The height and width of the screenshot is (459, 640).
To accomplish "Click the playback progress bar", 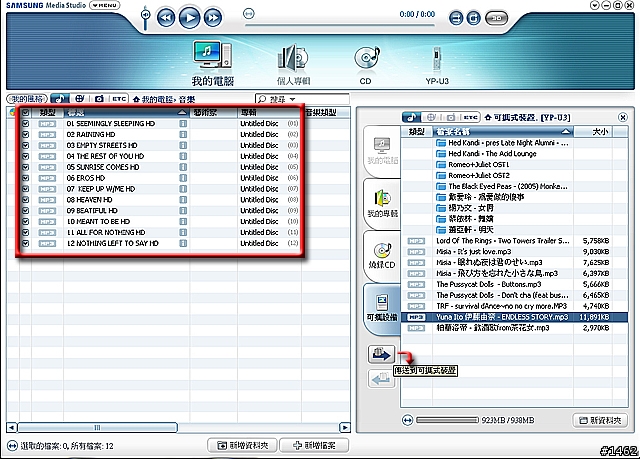I will tap(340, 25).
